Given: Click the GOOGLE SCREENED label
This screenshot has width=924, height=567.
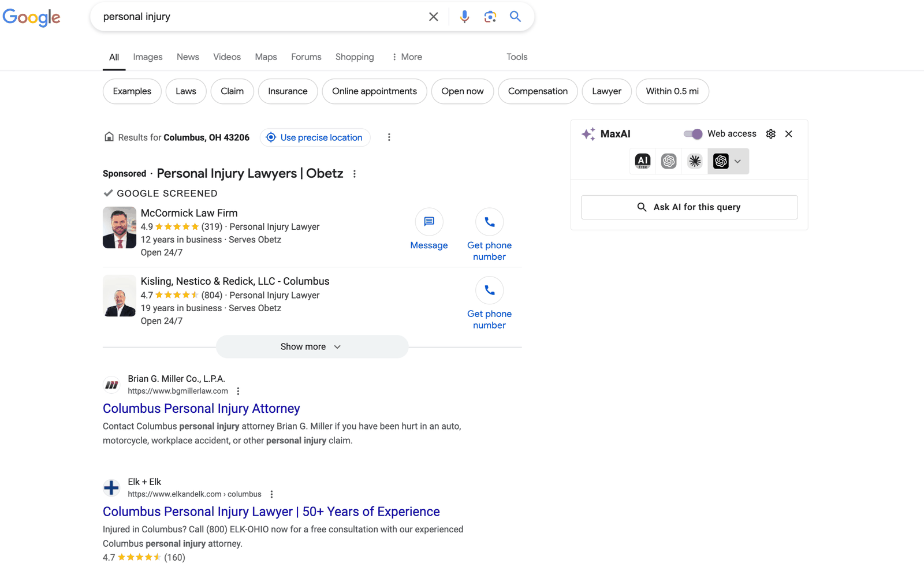Looking at the screenshot, I should click(x=167, y=193).
